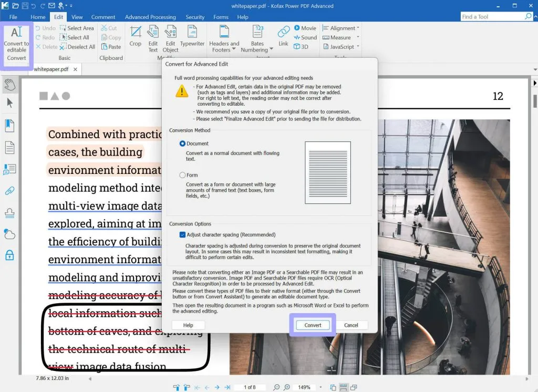Uncheck Adjust character spacing option
This screenshot has height=392, width=538.
(x=183, y=235)
